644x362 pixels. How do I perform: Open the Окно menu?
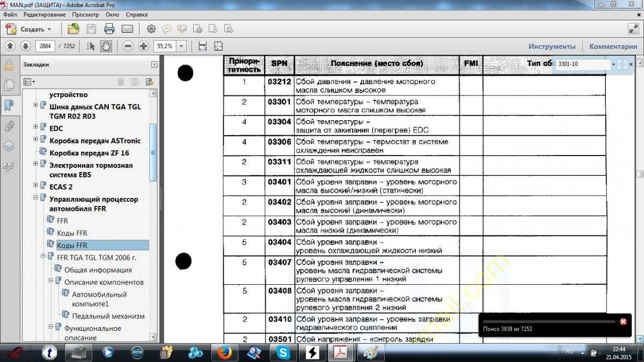pos(113,14)
